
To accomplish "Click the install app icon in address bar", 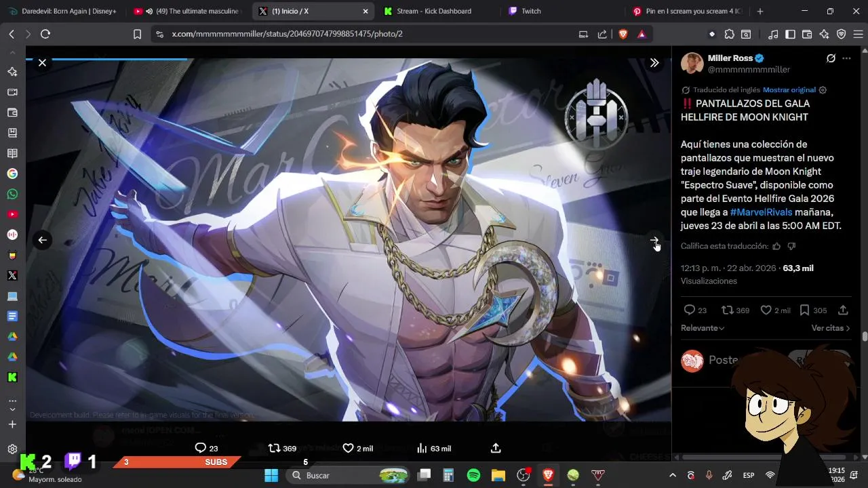I will (x=583, y=34).
